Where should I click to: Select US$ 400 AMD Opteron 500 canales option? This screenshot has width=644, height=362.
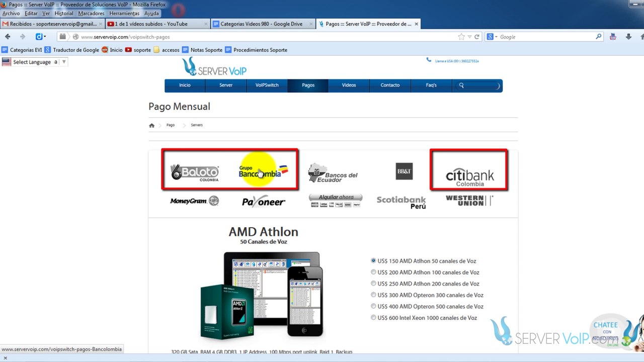(x=373, y=306)
